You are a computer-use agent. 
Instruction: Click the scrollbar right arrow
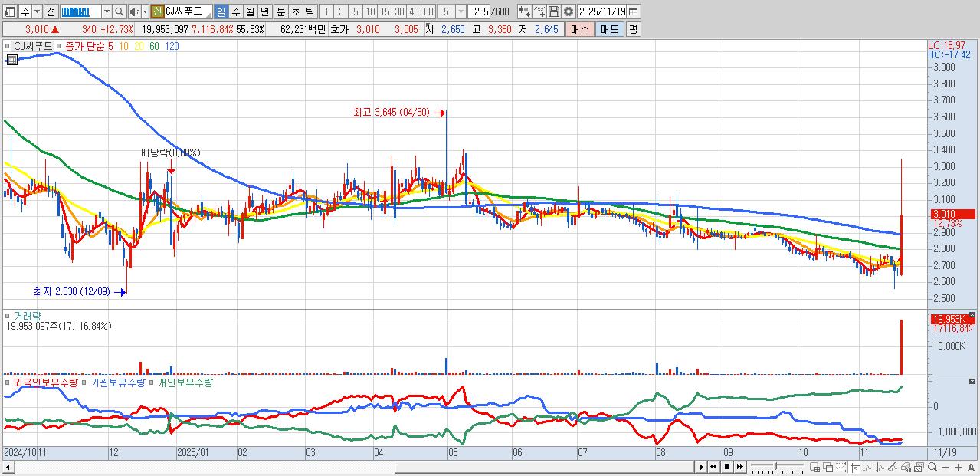(701, 467)
